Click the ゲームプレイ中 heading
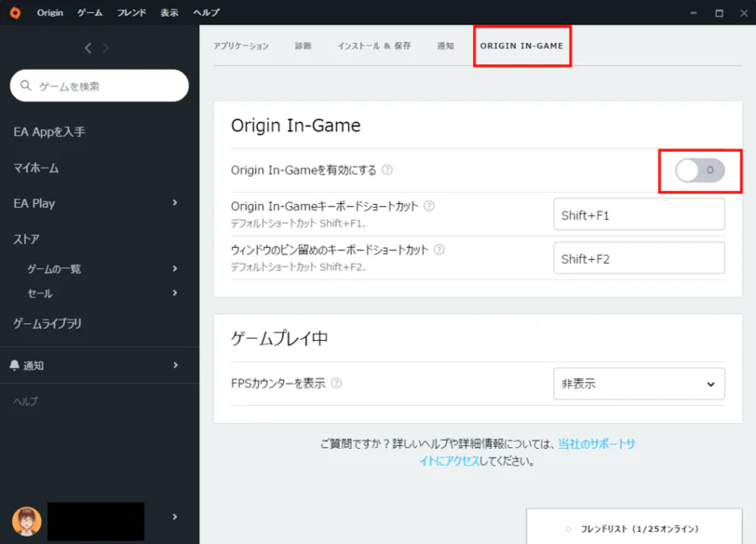Image resolution: width=756 pixels, height=544 pixels. [279, 338]
